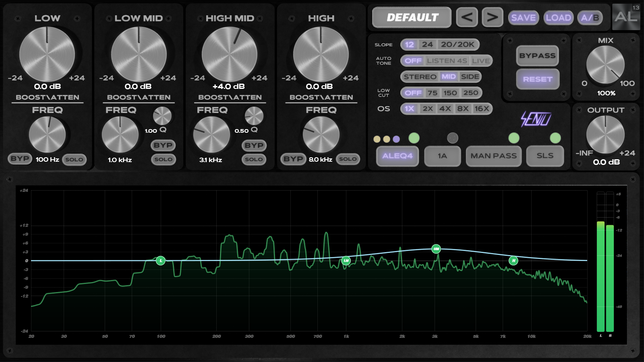Click the High Mid band node on graph
This screenshot has height=362, width=644.
(x=436, y=249)
